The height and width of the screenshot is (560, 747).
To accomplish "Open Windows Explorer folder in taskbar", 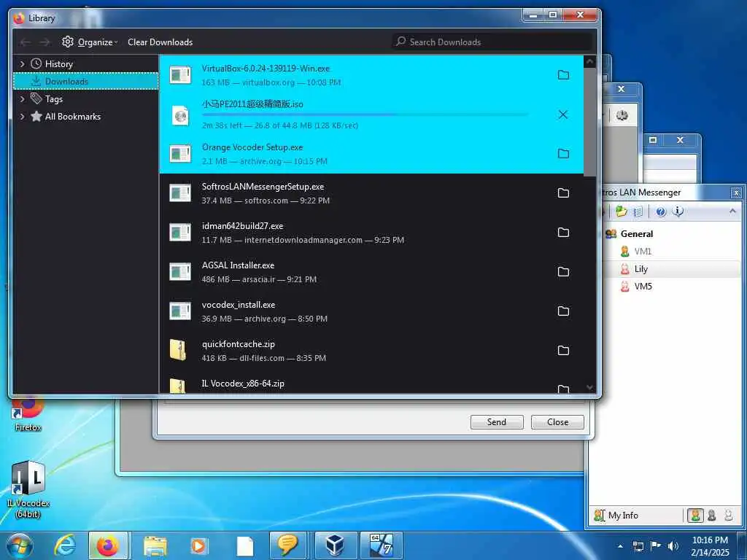I will pyautogui.click(x=155, y=546).
